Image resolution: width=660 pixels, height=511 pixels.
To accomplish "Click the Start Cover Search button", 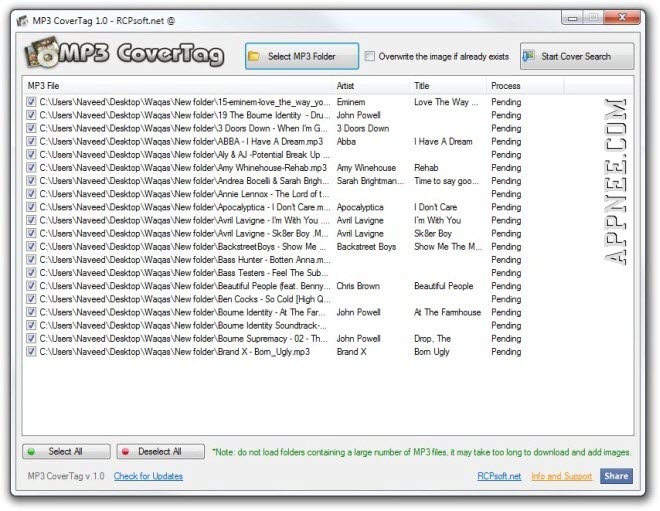I will (577, 56).
